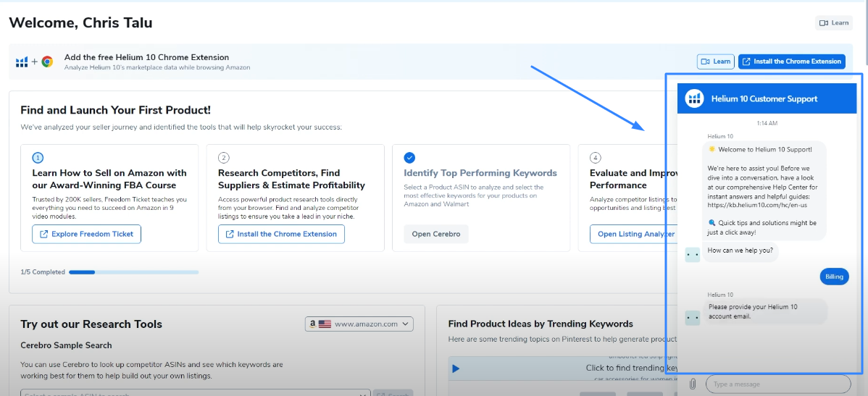
Task: Click the completed checkmark on the keywords card
Action: pos(409,158)
